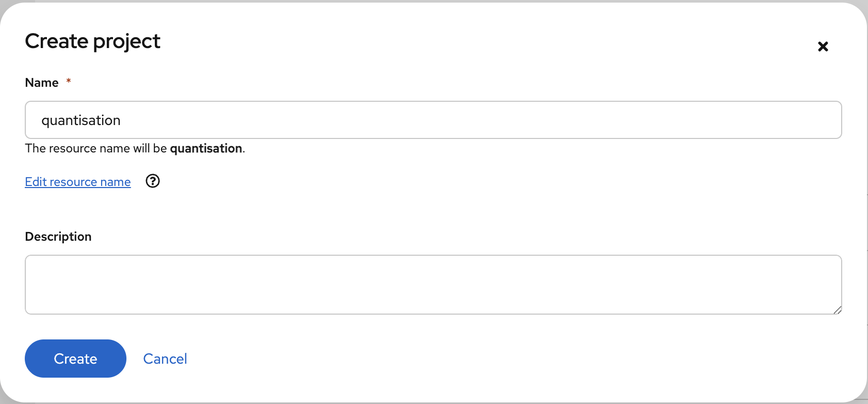Dismiss the dialog using the X icon
The height and width of the screenshot is (404, 868).
[x=823, y=46]
